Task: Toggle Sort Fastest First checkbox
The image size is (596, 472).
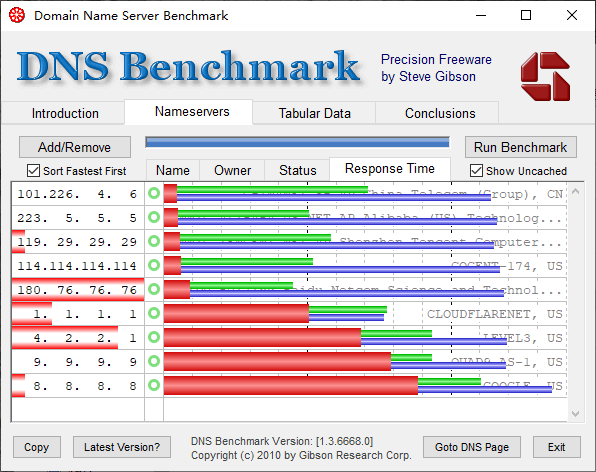Action: (x=33, y=171)
